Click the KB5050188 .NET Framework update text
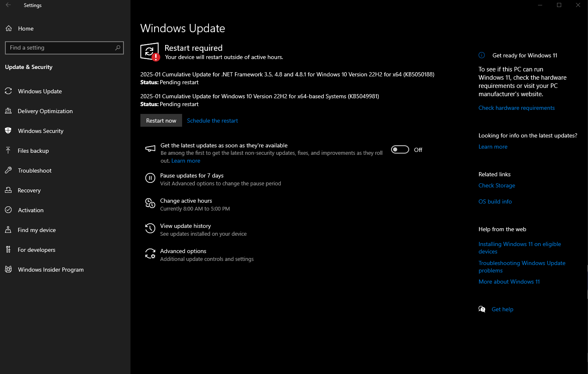Viewport: 588px width, 374px height. click(287, 74)
